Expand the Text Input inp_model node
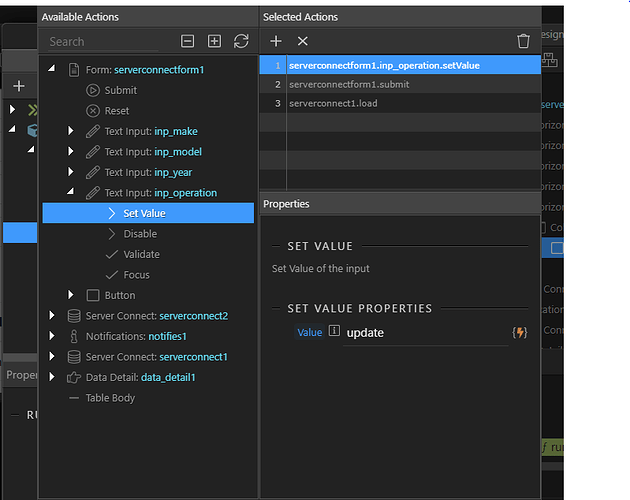The height and width of the screenshot is (500, 630). pyautogui.click(x=71, y=151)
